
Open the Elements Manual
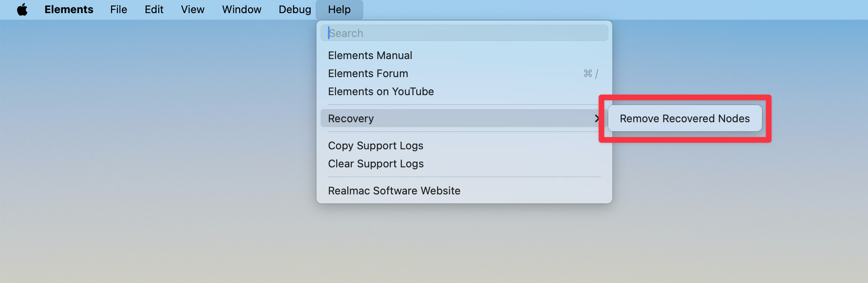(370, 56)
